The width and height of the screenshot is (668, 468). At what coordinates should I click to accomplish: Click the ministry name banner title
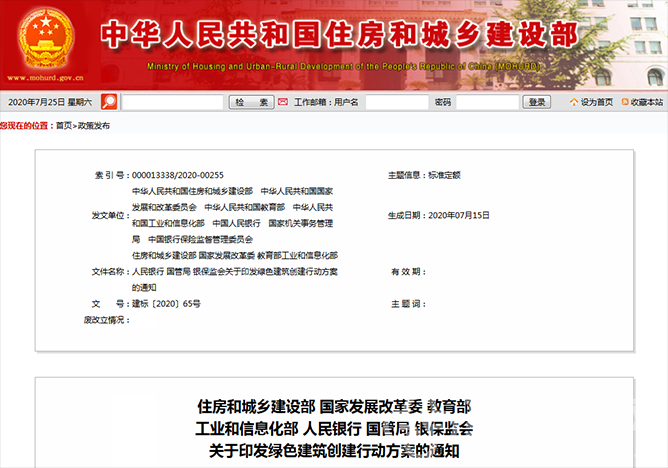coord(340,34)
